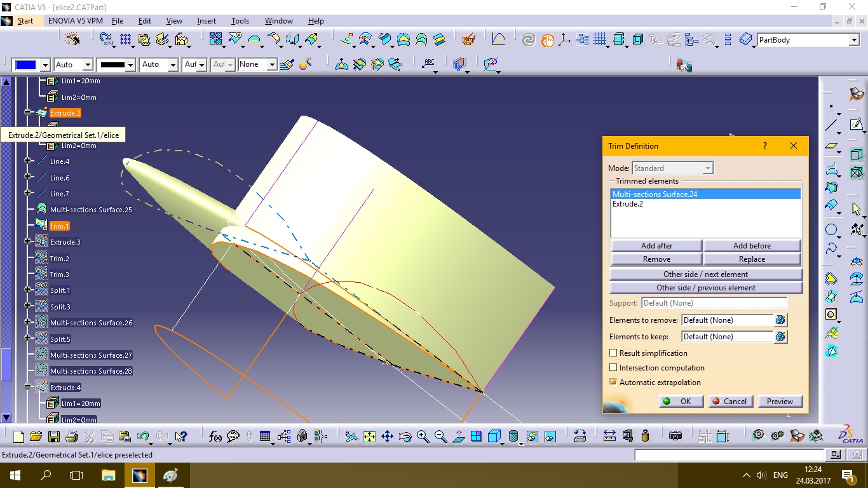Click the Zoom Out magnifier icon

point(440,437)
